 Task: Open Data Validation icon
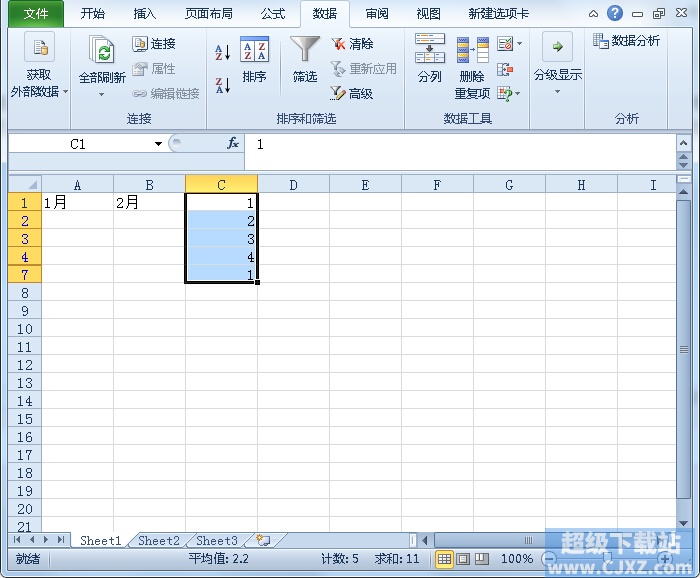[x=505, y=44]
